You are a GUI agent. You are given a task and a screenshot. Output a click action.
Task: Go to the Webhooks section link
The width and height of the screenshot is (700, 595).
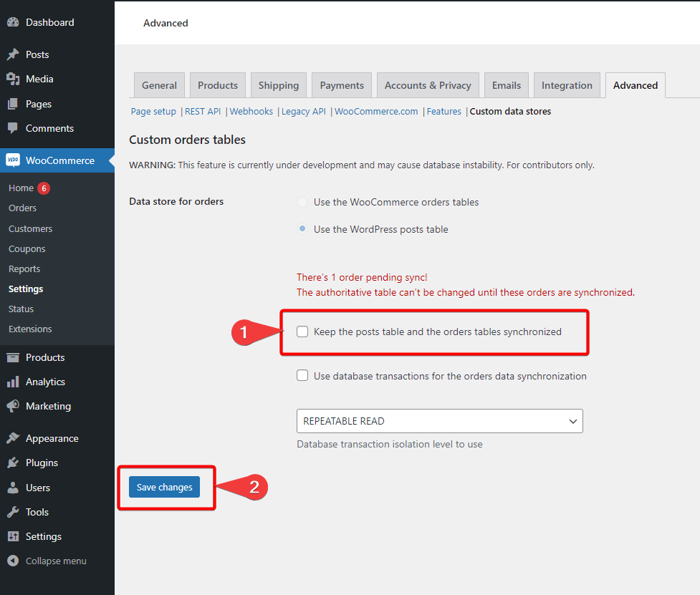[x=251, y=112]
